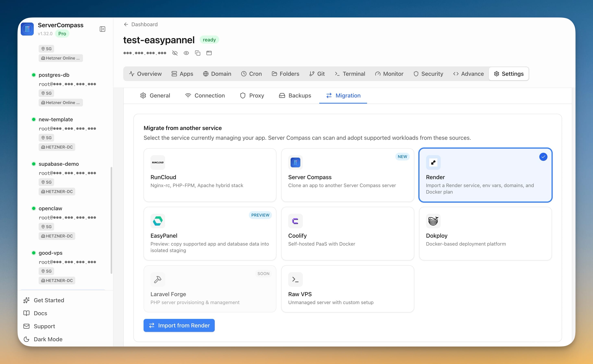
Task: Choose the Coolify migration card
Action: (348, 234)
